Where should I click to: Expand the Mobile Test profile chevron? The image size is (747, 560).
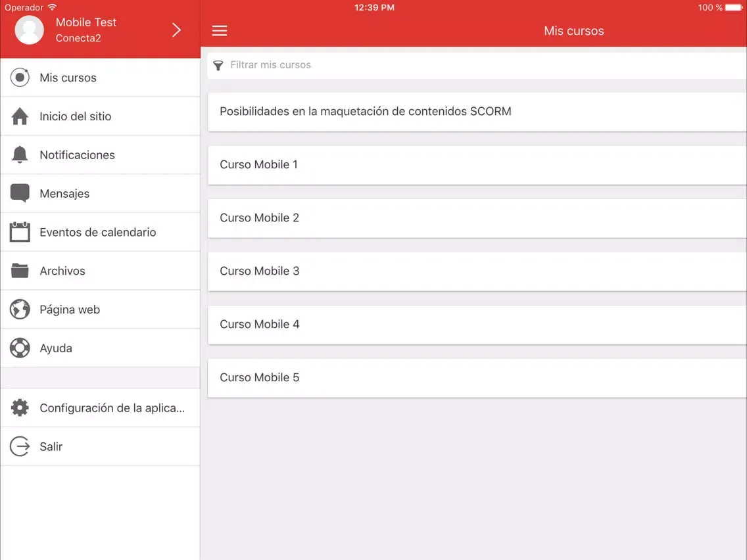tap(176, 30)
